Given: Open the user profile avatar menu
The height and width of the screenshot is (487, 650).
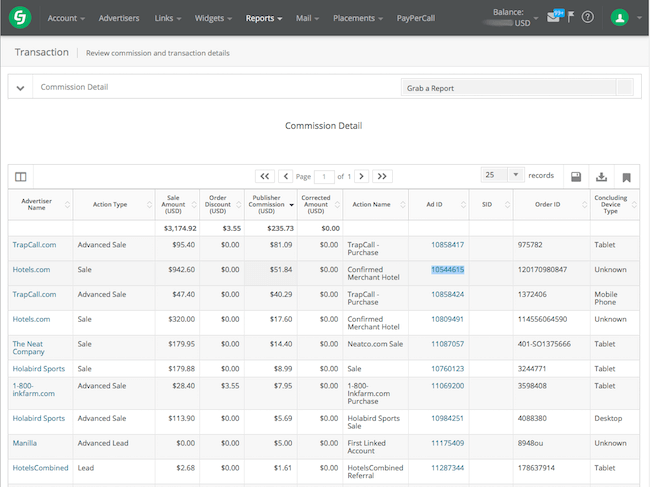Looking at the screenshot, I should click(x=621, y=17).
